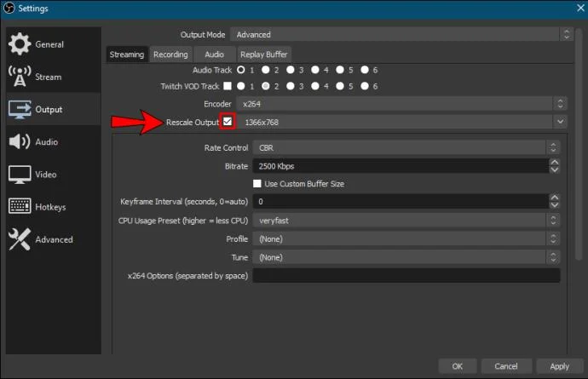The height and width of the screenshot is (379, 588).
Task: Close the Settings window
Action: tap(580, 8)
